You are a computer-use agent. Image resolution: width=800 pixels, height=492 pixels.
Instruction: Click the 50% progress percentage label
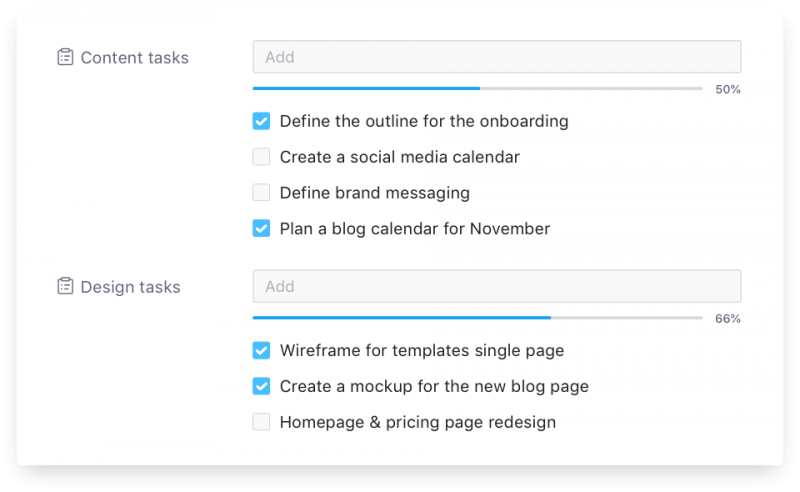728,90
